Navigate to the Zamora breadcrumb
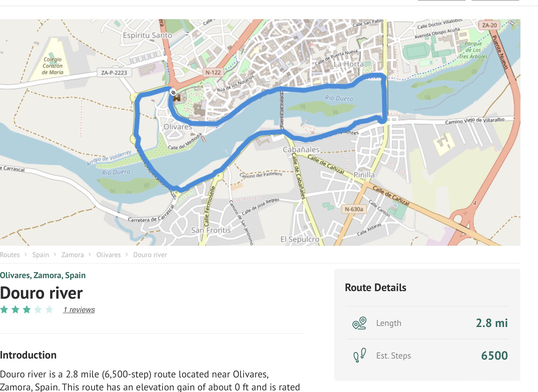This screenshot has height=392, width=538. point(72,255)
